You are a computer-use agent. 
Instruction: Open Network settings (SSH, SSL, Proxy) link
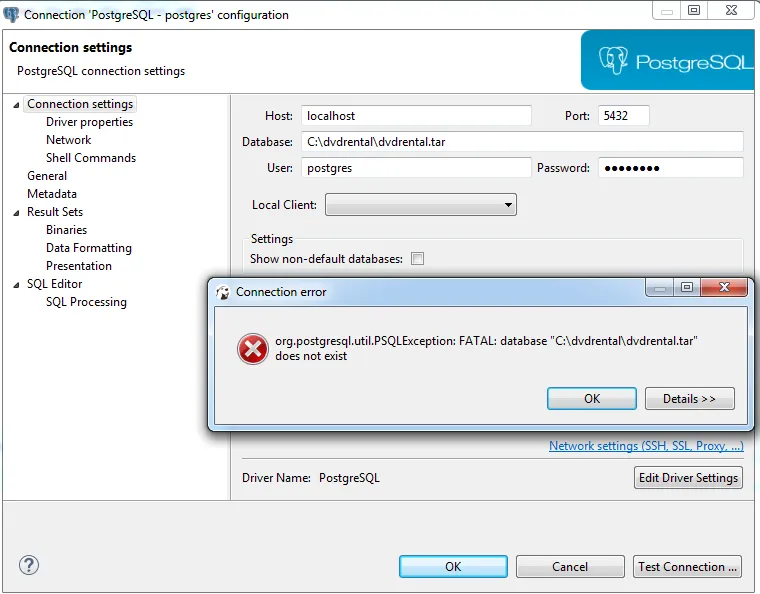[646, 446]
